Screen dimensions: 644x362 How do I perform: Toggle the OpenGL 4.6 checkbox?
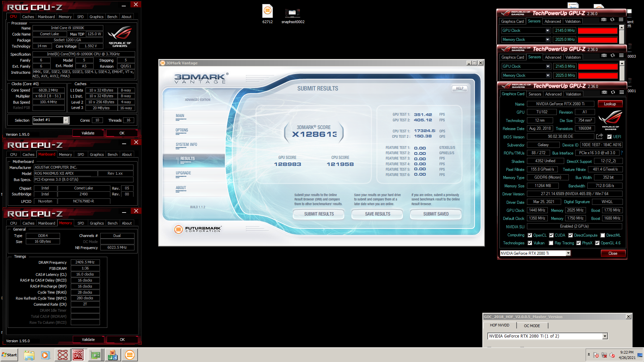click(597, 243)
